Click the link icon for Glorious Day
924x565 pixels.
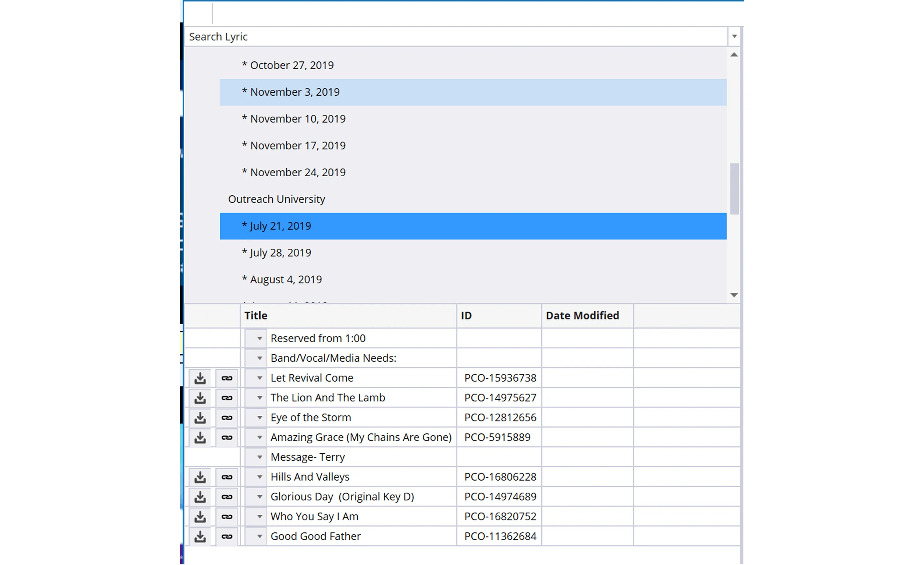point(227,496)
